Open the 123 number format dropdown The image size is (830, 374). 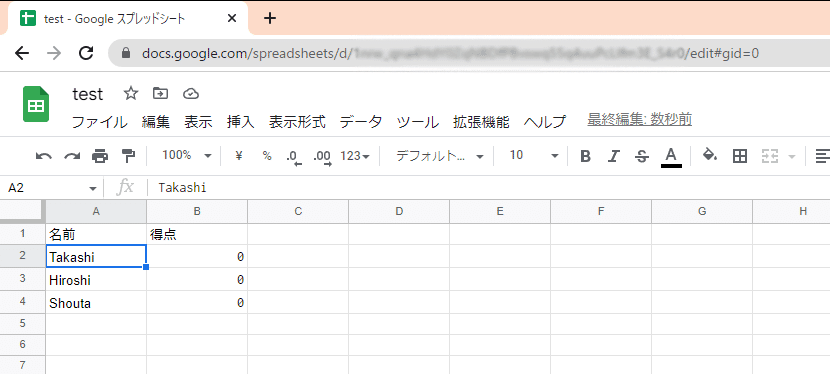(x=355, y=156)
